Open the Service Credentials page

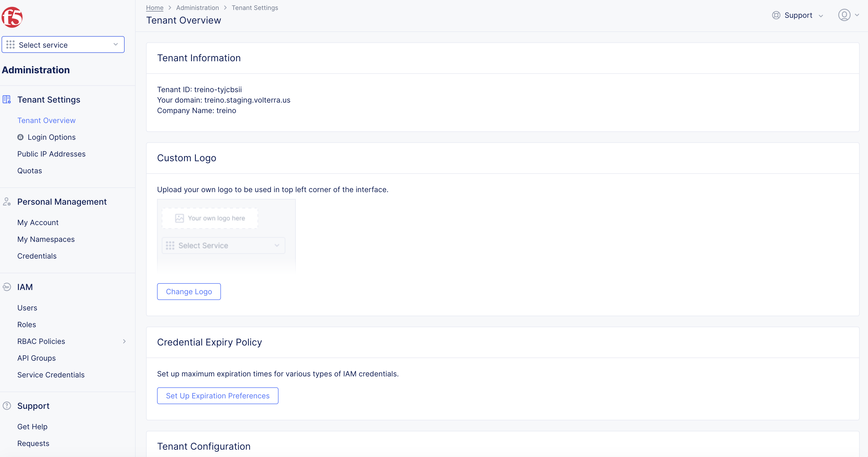click(51, 375)
